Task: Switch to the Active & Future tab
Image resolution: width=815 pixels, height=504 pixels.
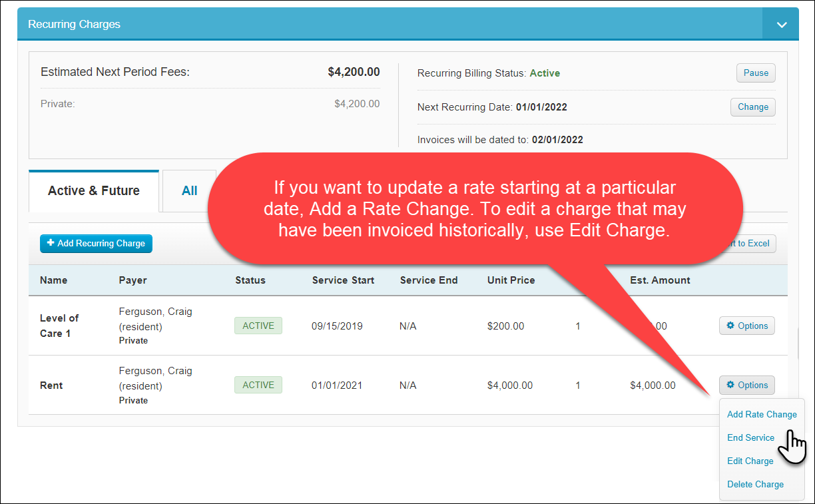Action: [94, 191]
